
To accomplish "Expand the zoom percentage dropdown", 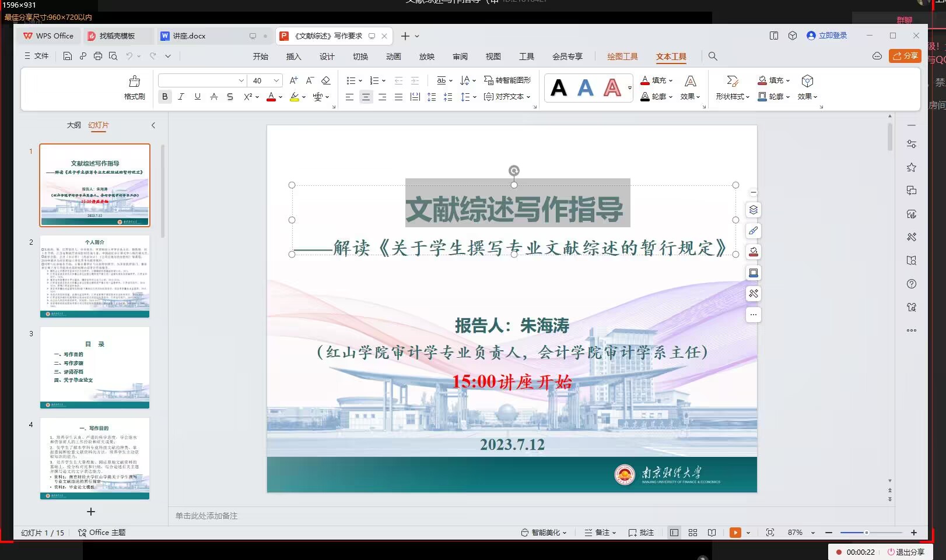I will point(813,533).
